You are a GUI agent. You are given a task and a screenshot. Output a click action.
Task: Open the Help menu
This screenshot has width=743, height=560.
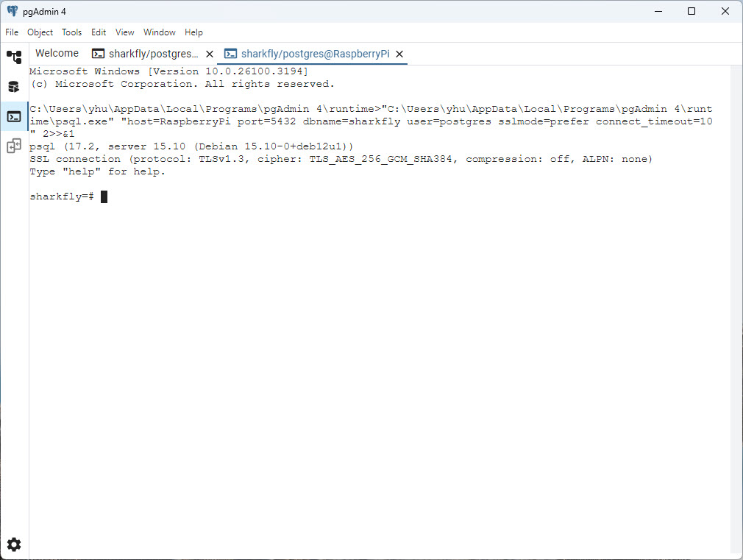[x=193, y=32]
